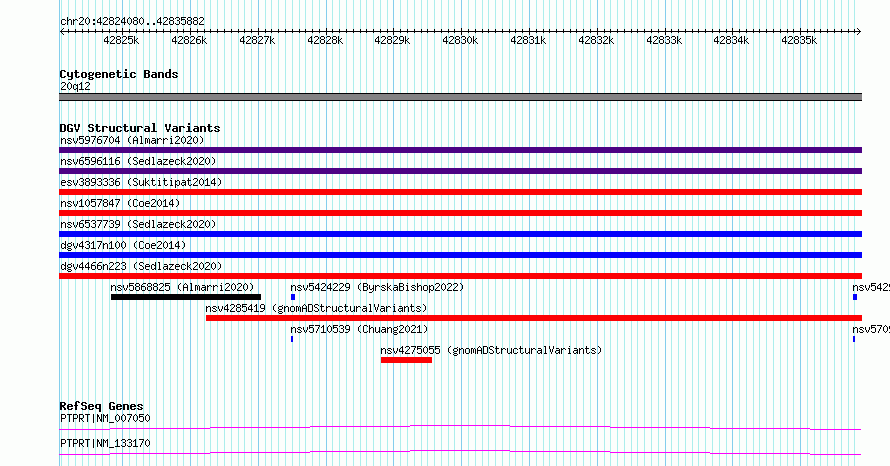Click the gray 20q12 band bar
The image size is (890, 466).
pos(460,97)
